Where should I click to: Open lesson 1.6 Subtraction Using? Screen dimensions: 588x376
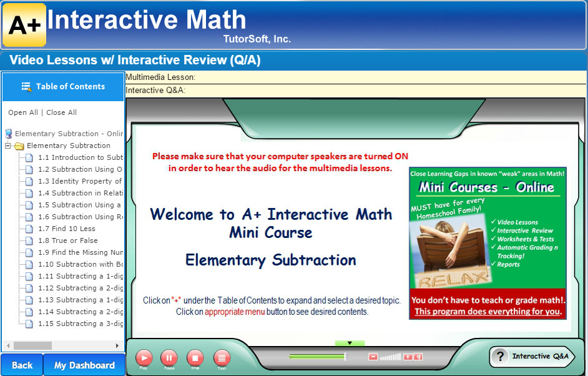pyautogui.click(x=81, y=217)
